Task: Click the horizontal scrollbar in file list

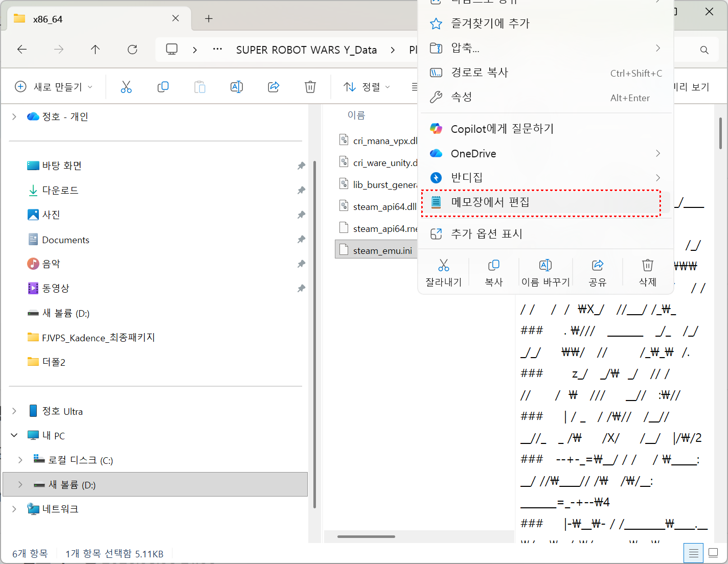Action: click(x=366, y=536)
